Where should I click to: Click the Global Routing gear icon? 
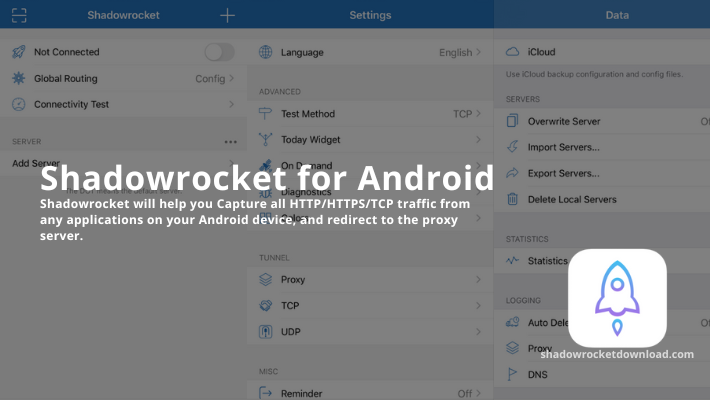tap(19, 78)
